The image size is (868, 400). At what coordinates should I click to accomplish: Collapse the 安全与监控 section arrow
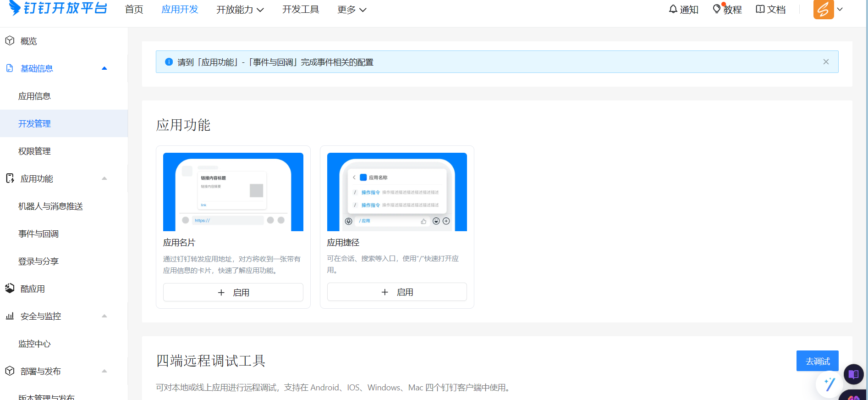point(104,316)
